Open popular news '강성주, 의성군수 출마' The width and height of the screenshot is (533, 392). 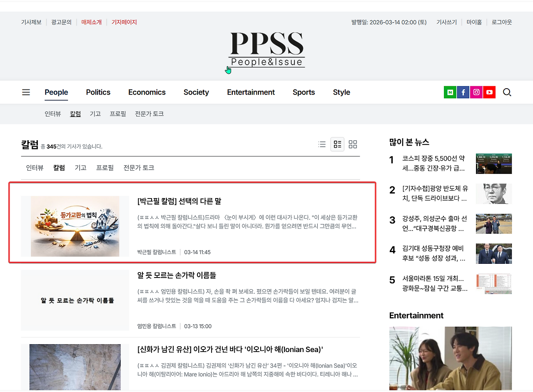[435, 224]
